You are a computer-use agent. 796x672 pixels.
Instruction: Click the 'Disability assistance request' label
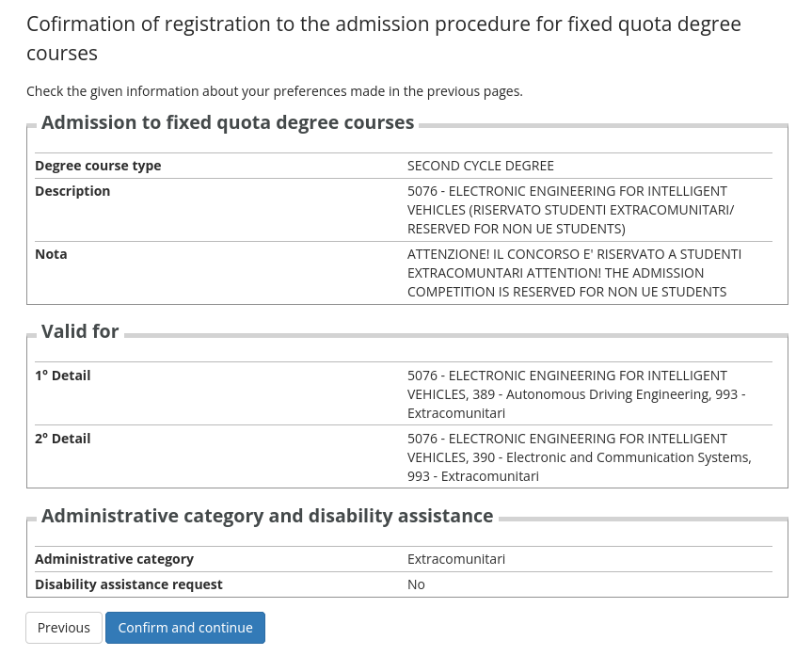tap(129, 584)
